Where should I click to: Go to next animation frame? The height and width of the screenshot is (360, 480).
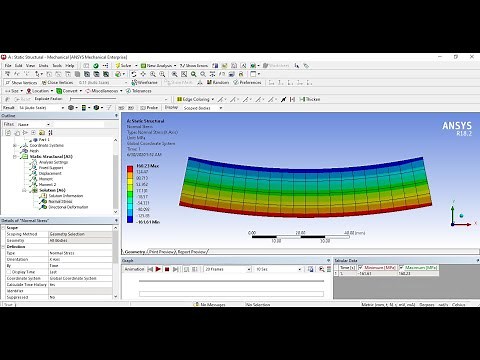tap(176, 269)
